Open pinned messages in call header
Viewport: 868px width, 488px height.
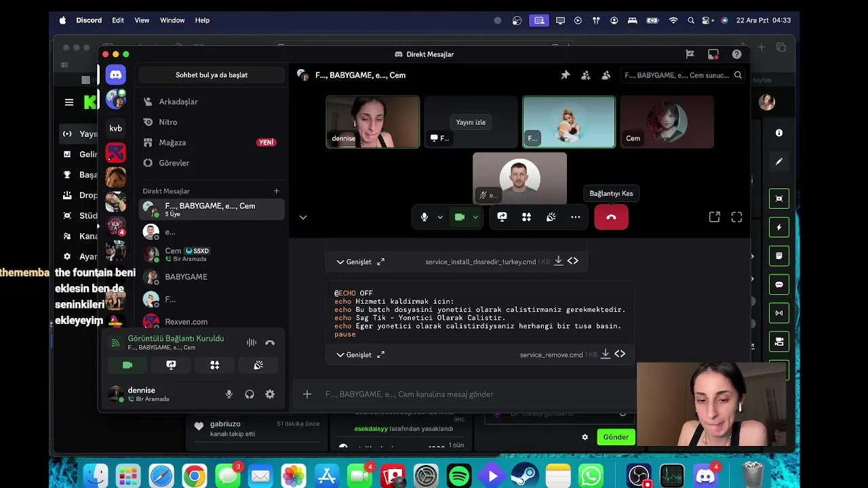(565, 75)
